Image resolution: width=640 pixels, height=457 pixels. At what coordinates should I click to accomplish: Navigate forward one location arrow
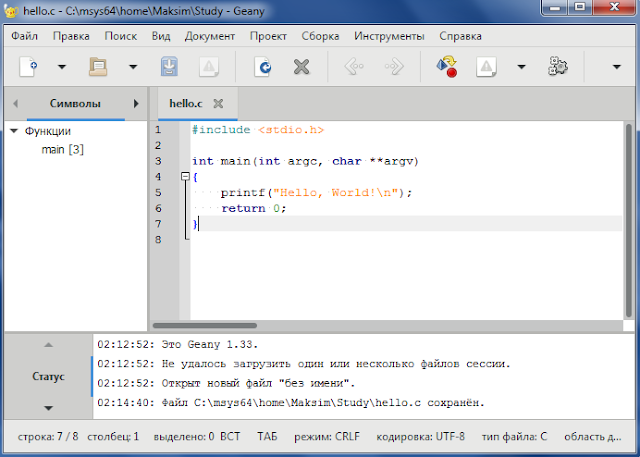[x=394, y=67]
